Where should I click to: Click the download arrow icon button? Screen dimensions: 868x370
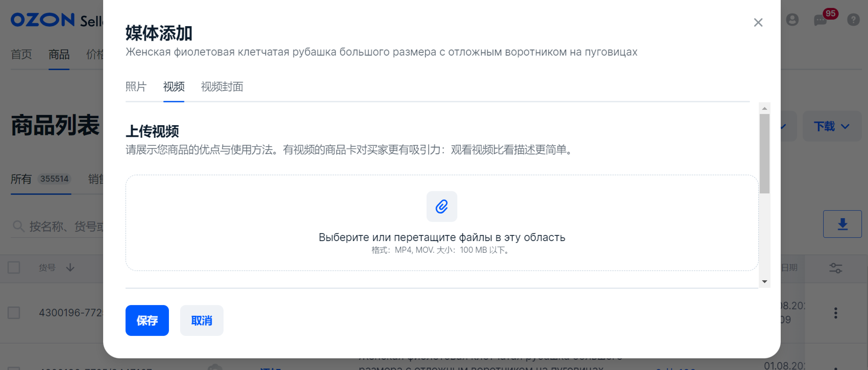click(842, 224)
